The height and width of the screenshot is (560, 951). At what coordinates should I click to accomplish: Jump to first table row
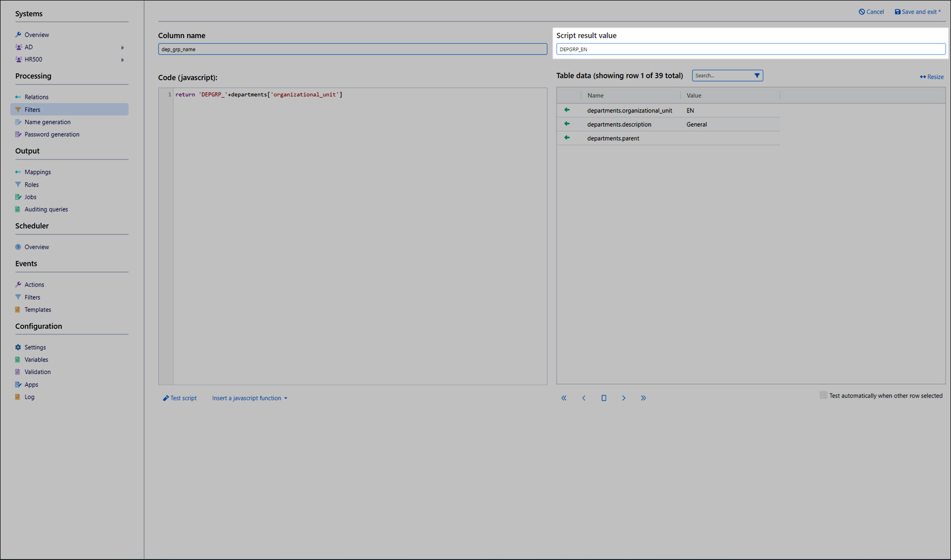(564, 398)
